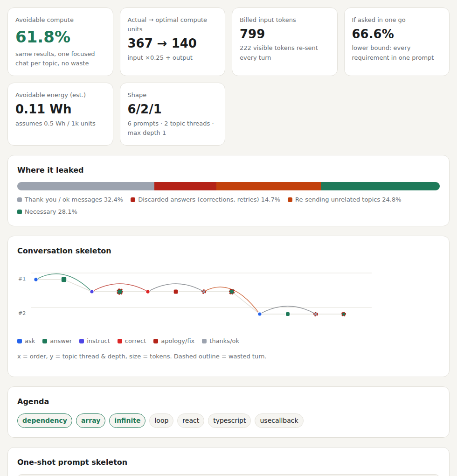Select the typescript agenda chip
Image resolution: width=457 pixels, height=476 pixels.
pos(229,421)
